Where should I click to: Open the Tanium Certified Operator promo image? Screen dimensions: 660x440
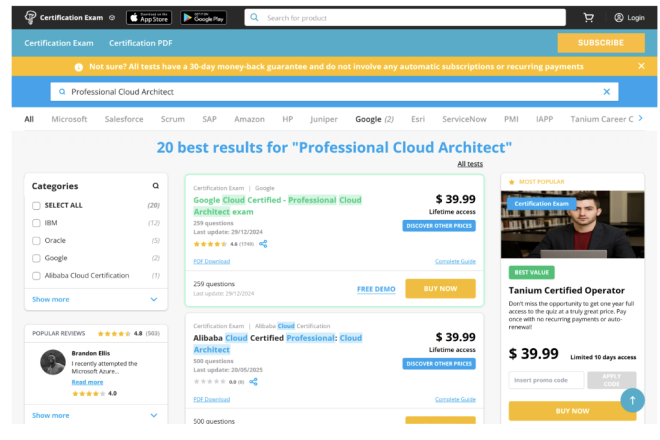572,224
